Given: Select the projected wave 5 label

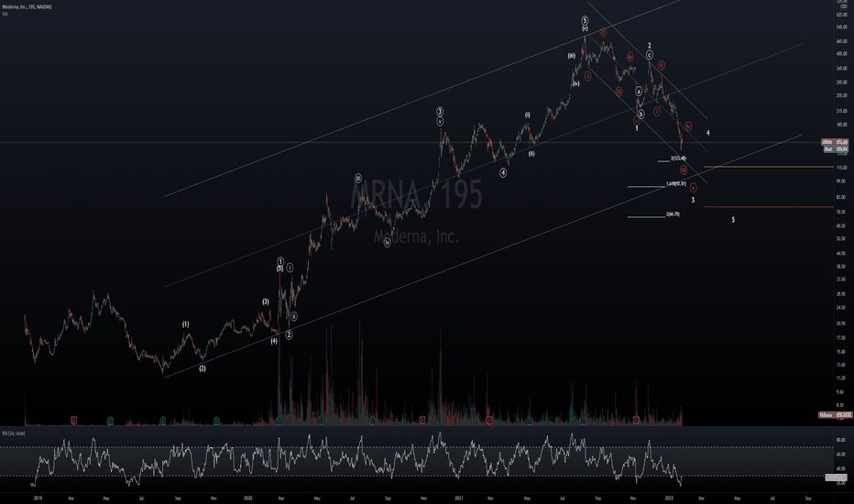Looking at the screenshot, I should coord(733,220).
